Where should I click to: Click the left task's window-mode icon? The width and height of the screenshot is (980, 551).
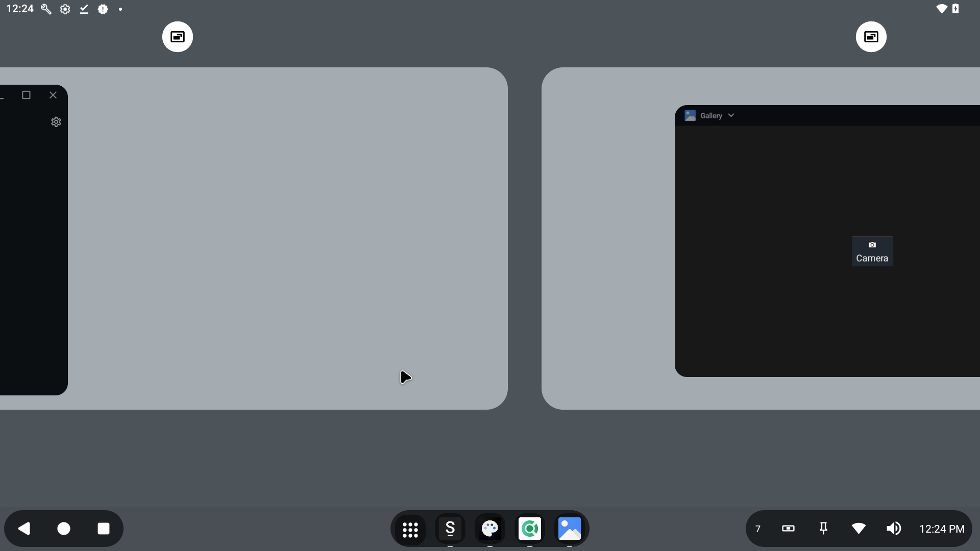click(178, 37)
